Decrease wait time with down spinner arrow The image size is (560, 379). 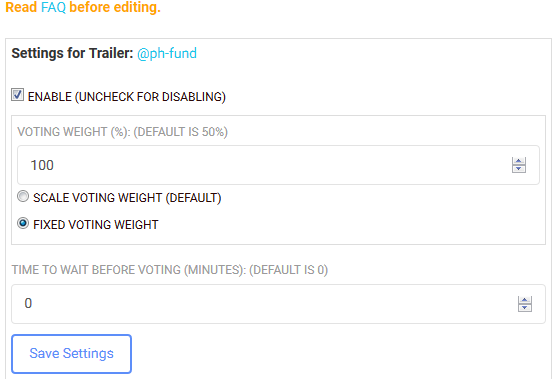point(525,308)
